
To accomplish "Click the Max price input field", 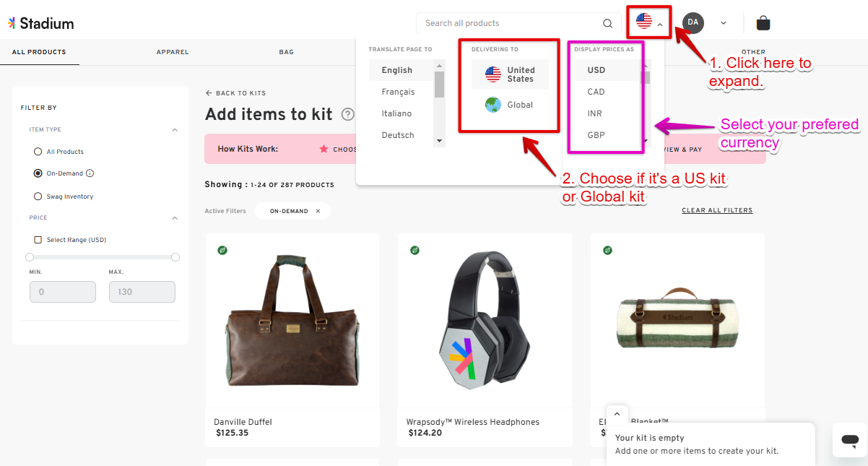I will [142, 292].
